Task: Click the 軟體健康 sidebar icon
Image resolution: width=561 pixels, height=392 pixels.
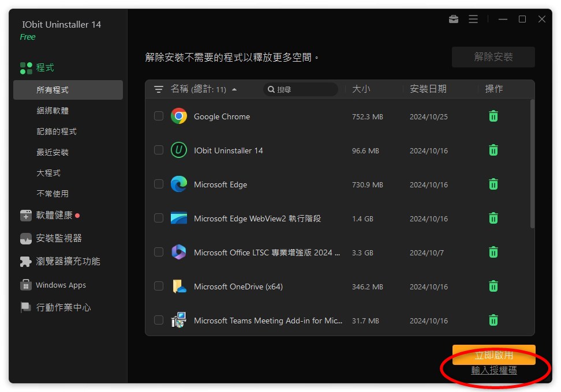Action: 26,216
